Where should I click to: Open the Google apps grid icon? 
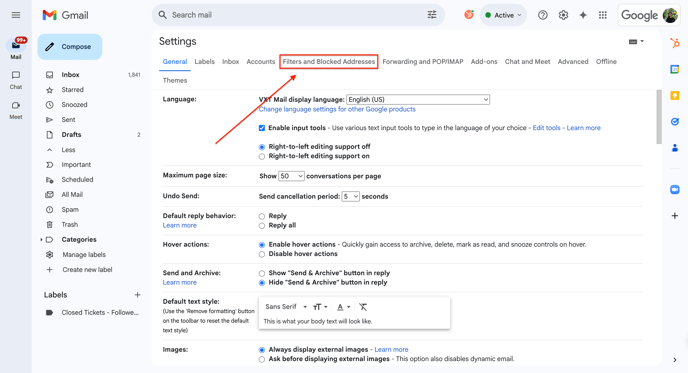(603, 15)
